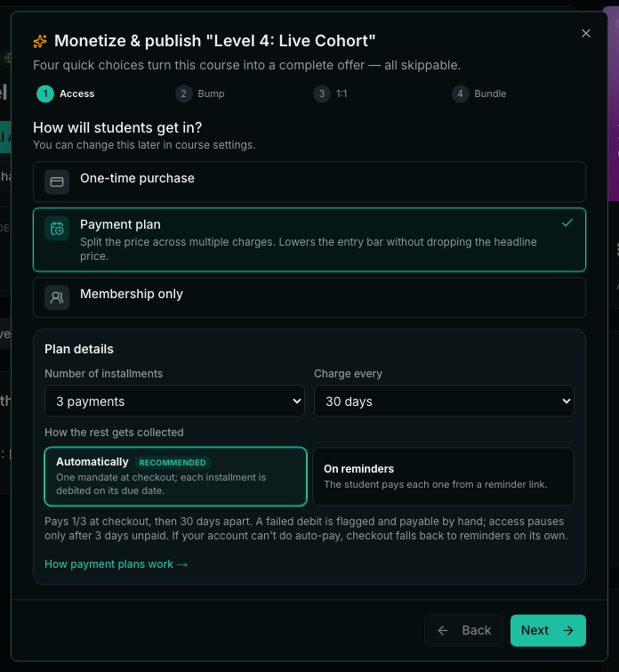The width and height of the screenshot is (619, 672).
Task: Click the left arrow icon in Back
Action: pos(443,630)
